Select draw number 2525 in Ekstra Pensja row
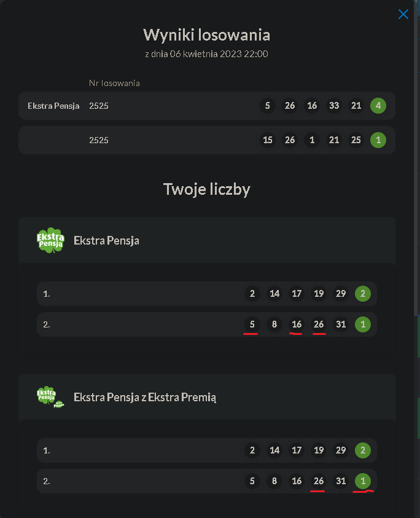Viewport: 420px width, 518px height. (99, 106)
